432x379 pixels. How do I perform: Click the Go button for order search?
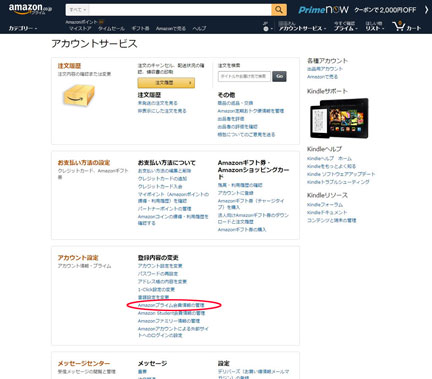[279, 76]
